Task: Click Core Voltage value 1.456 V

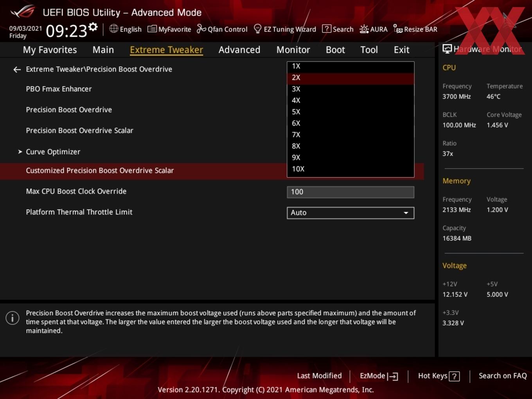Action: pos(497,125)
